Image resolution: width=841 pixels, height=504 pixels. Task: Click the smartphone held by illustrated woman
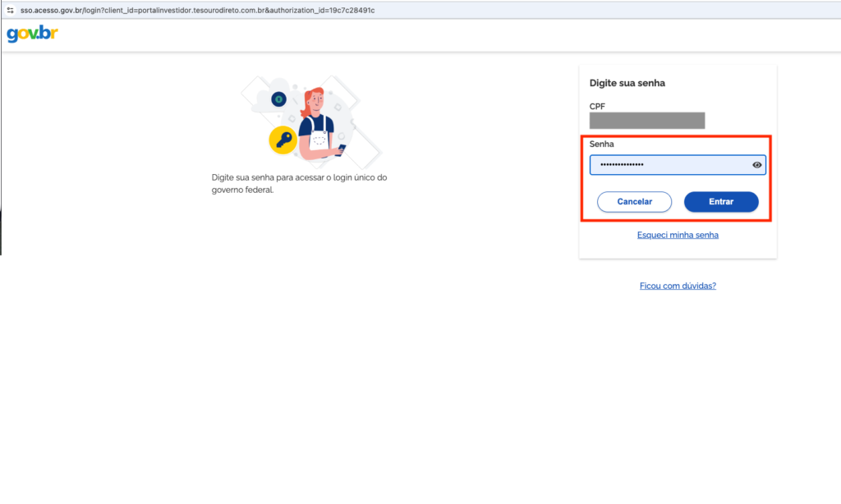(x=342, y=149)
